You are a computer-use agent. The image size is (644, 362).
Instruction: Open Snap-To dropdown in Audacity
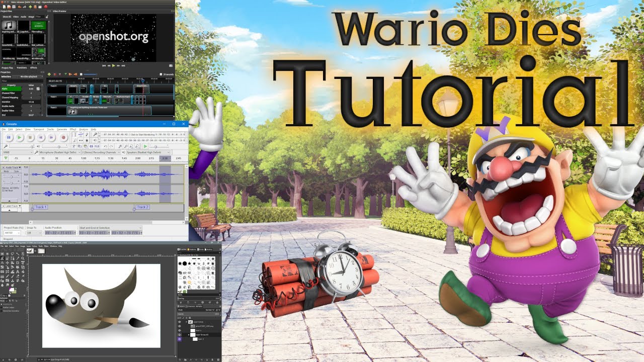tap(34, 233)
